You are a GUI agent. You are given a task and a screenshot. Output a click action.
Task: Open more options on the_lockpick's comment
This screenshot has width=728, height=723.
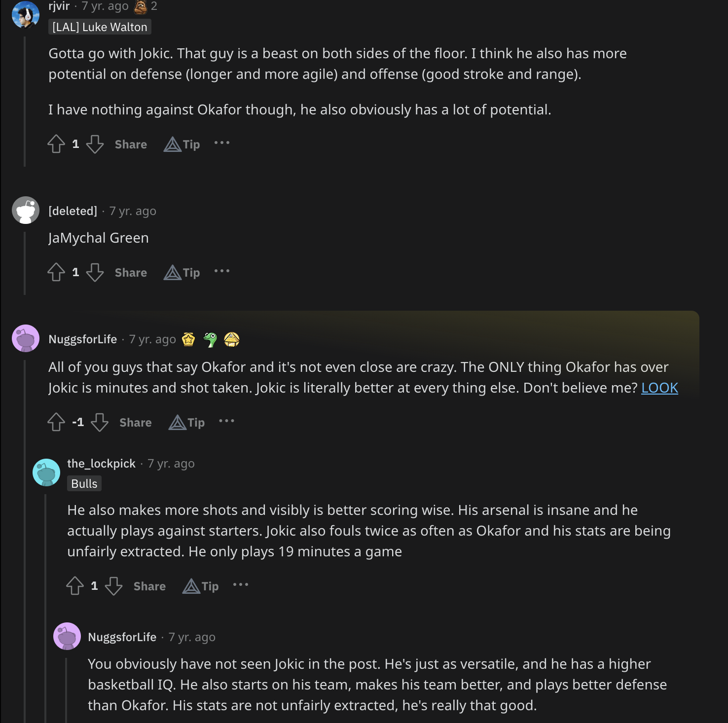coord(241,585)
